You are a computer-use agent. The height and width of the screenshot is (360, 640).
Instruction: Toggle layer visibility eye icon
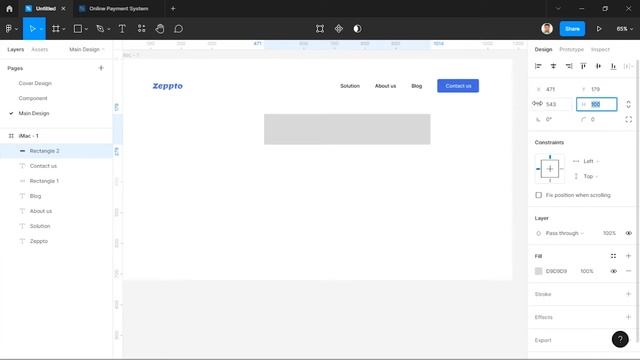[628, 233]
